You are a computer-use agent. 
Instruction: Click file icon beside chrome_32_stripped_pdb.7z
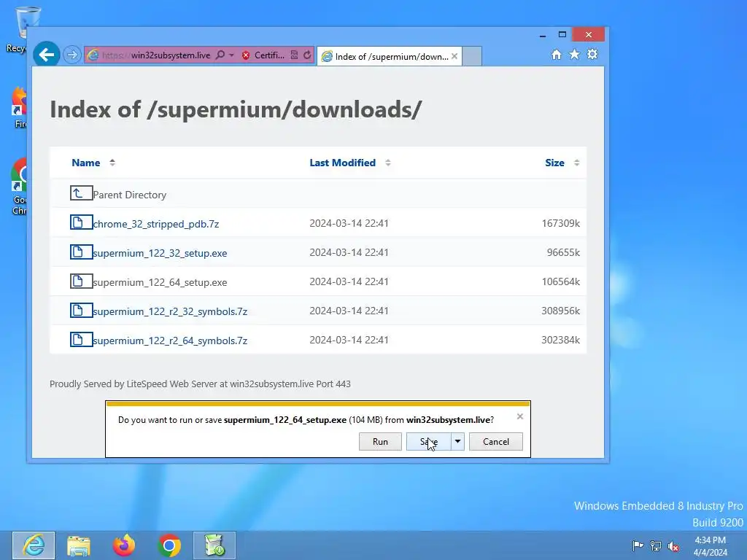(x=81, y=222)
